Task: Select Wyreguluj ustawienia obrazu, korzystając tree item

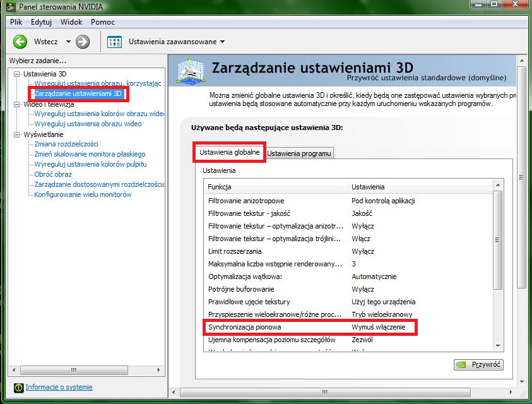Action: click(98, 83)
